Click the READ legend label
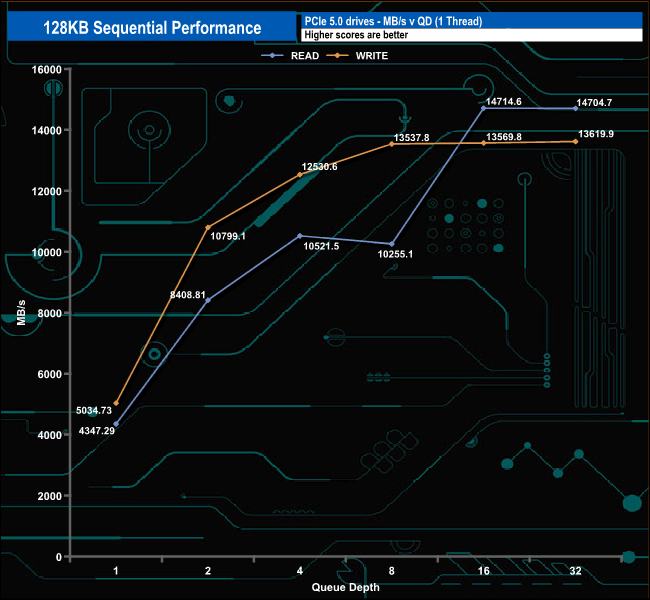 pos(305,56)
